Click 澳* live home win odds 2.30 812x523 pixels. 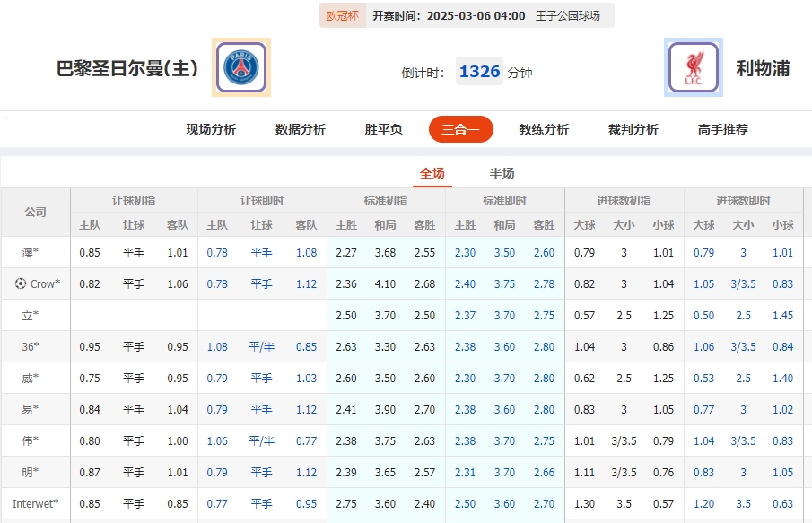pyautogui.click(x=467, y=252)
